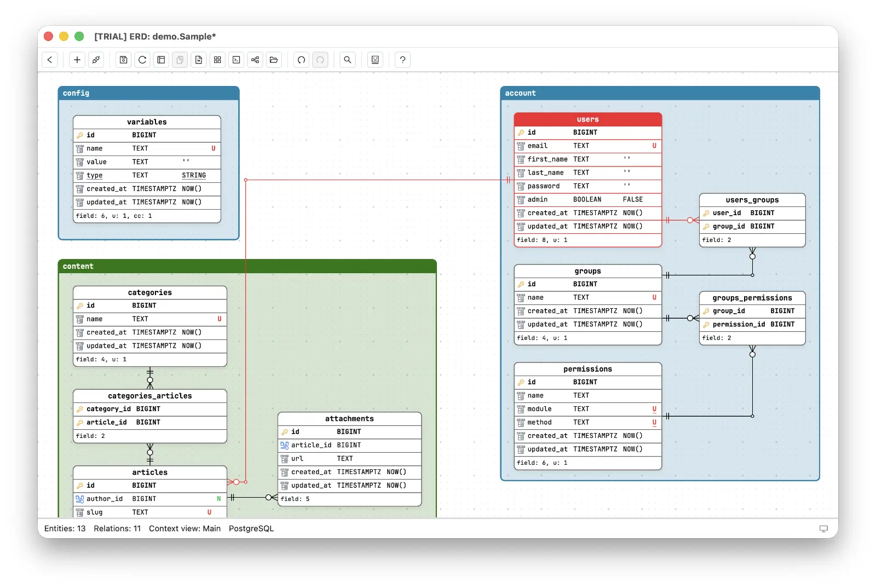
Task: Open the terminal console icon
Action: click(x=236, y=60)
